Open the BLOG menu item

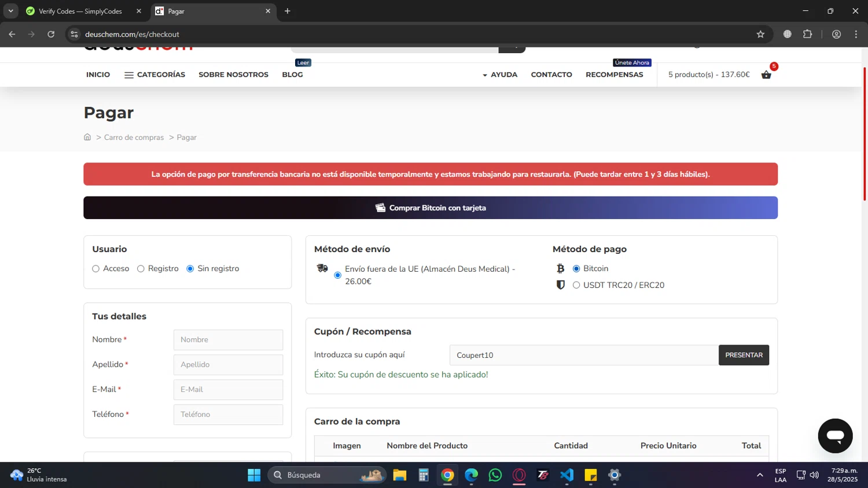coord(292,75)
